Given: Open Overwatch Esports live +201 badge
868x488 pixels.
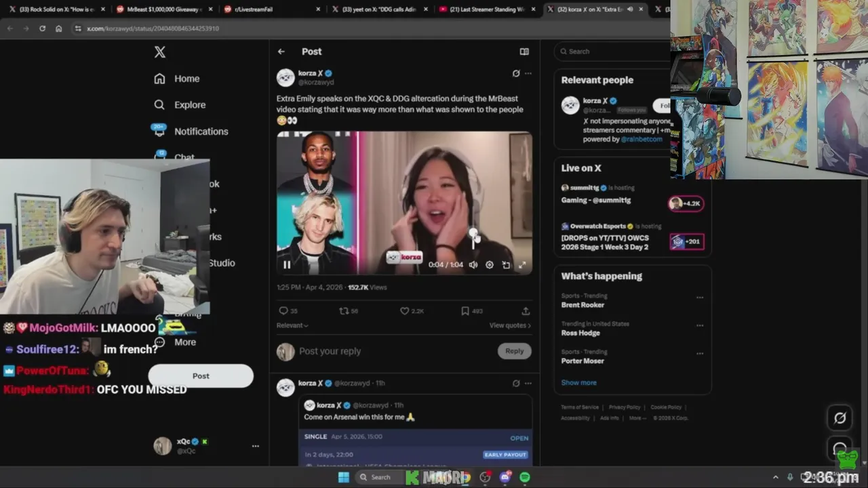Looking at the screenshot, I should pyautogui.click(x=686, y=241).
